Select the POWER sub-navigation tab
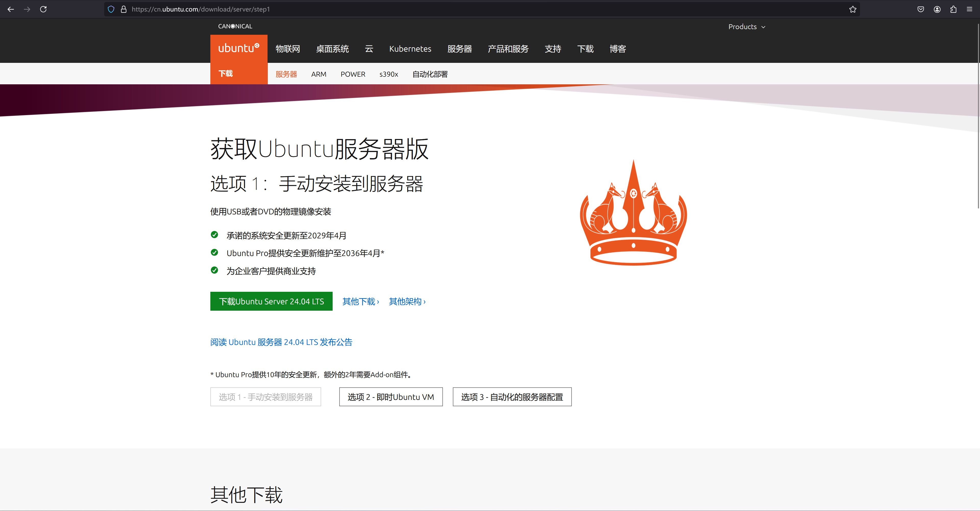This screenshot has height=511, width=980. pos(353,74)
